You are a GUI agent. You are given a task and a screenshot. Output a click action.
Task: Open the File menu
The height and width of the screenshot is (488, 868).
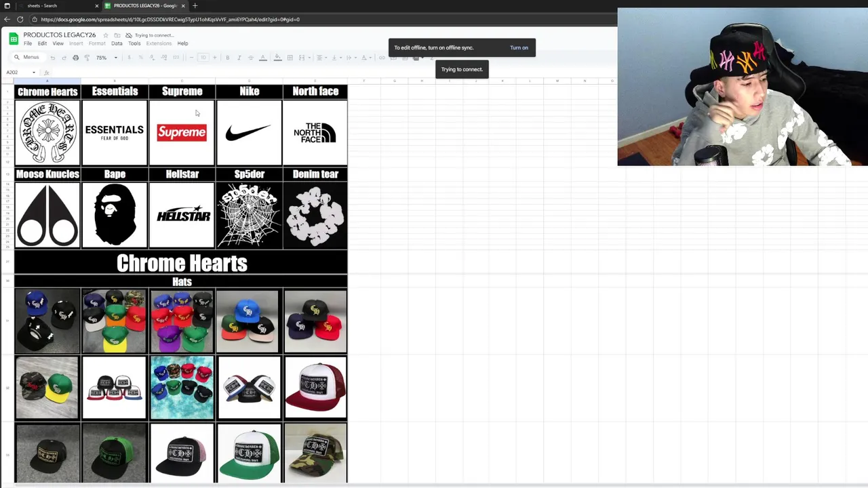tap(28, 43)
